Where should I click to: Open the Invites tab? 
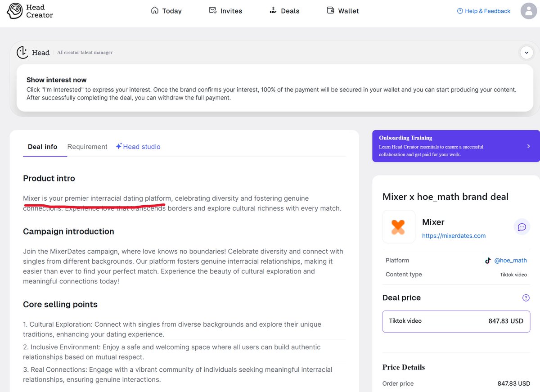[x=225, y=11]
